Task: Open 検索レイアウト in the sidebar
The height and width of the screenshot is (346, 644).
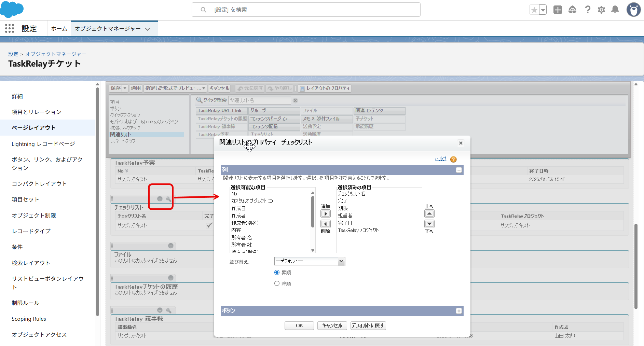Action: click(x=31, y=263)
